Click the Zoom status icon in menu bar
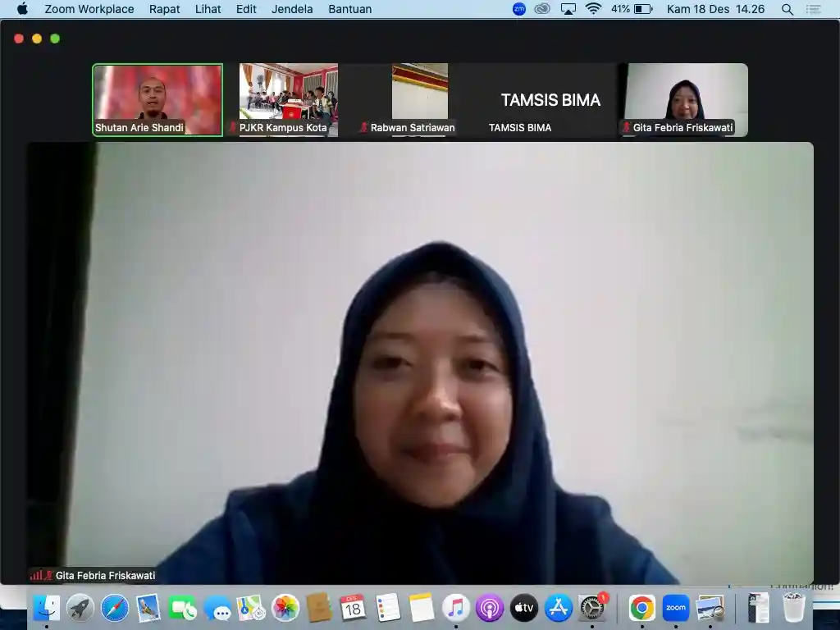840x630 pixels. pyautogui.click(x=519, y=9)
